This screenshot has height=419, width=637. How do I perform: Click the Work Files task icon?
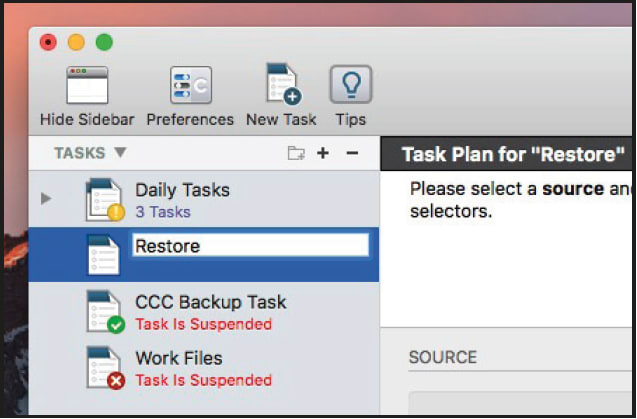click(104, 367)
